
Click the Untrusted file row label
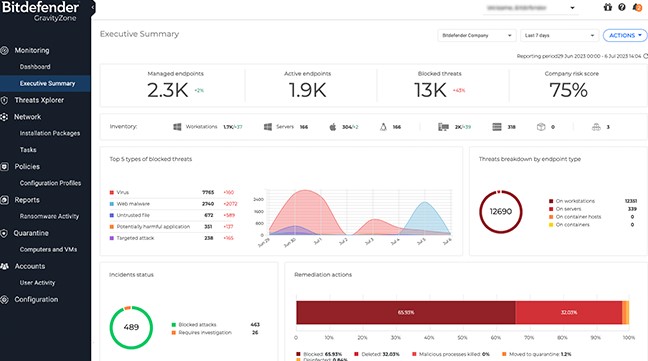pyautogui.click(x=133, y=215)
